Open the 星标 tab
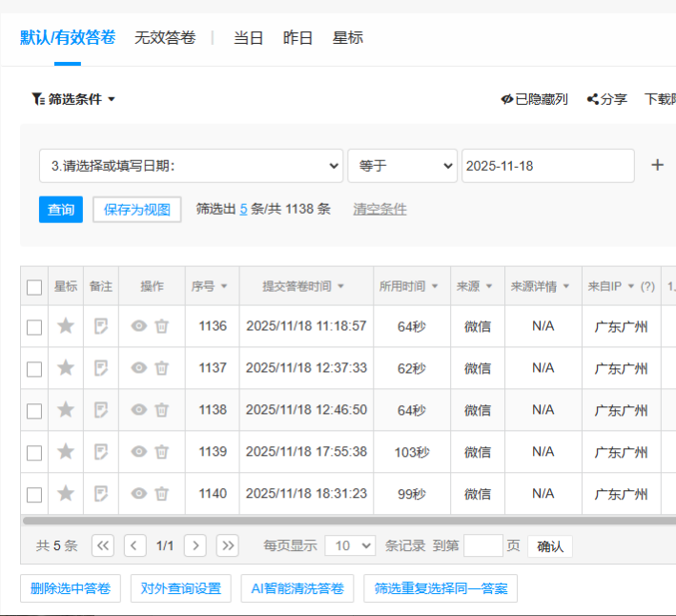Viewport: 676px width, 616px height. click(347, 38)
